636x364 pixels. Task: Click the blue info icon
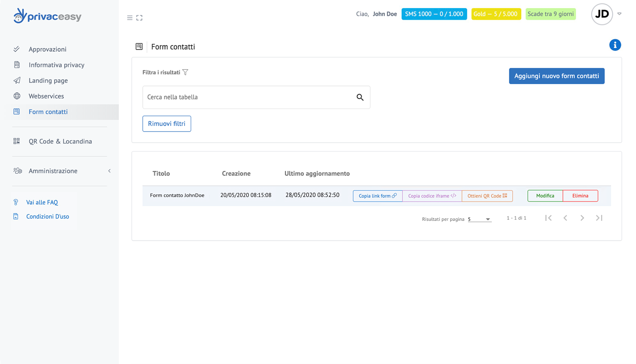pos(615,45)
